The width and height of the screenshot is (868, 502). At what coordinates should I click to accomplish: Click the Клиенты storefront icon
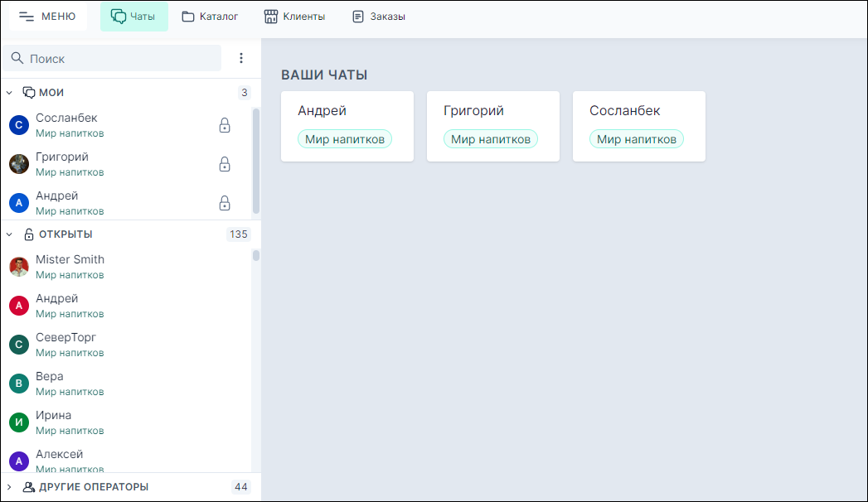point(270,16)
